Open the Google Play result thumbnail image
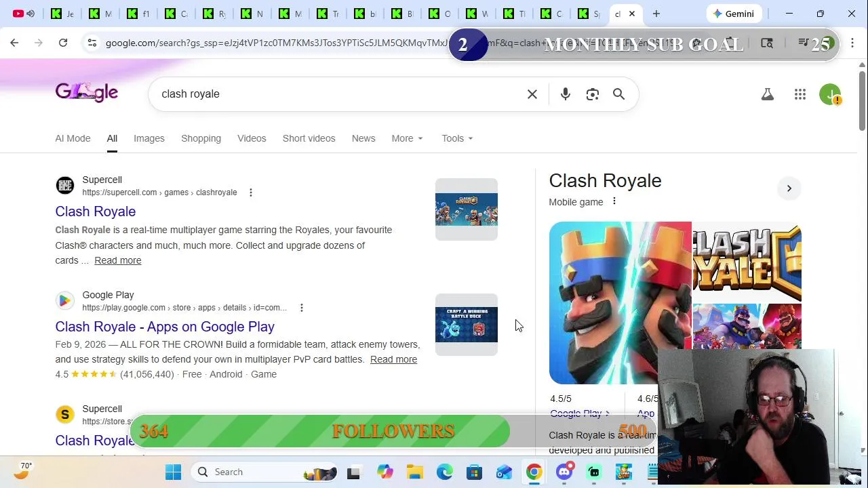 (x=467, y=325)
